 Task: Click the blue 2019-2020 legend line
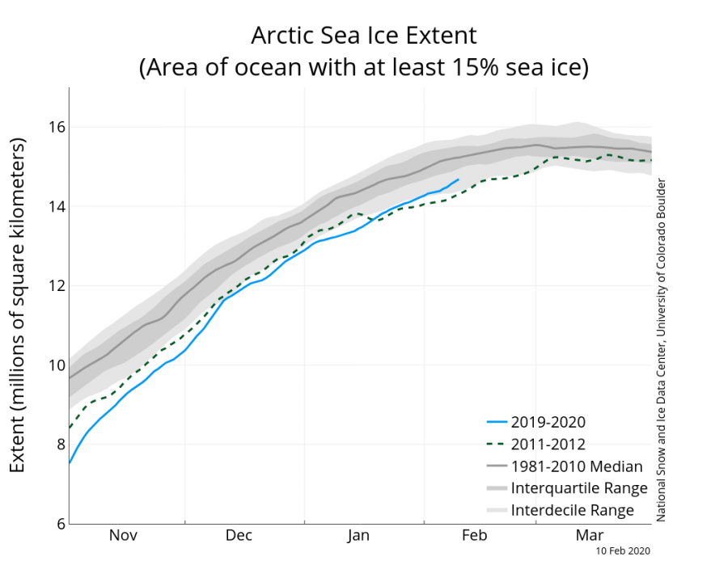point(497,422)
